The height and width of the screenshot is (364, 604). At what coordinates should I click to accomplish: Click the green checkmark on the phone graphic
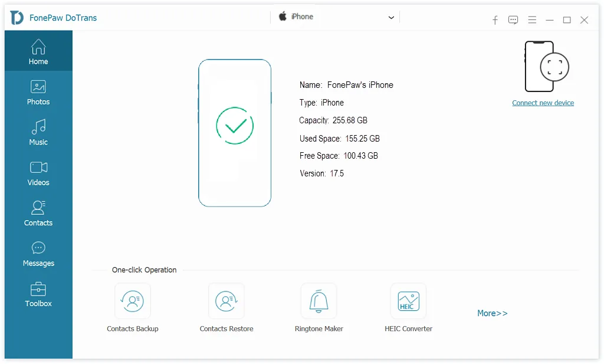235,126
